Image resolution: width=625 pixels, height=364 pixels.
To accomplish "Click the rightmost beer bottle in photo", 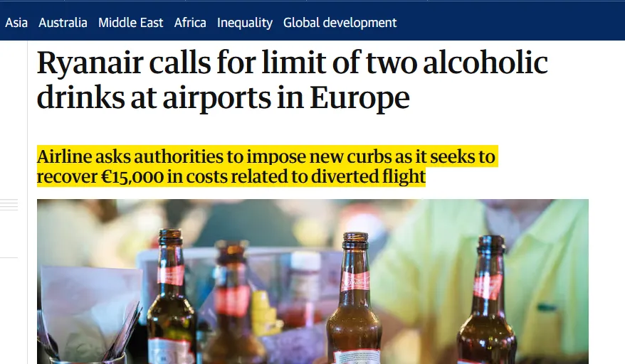I will [488, 299].
